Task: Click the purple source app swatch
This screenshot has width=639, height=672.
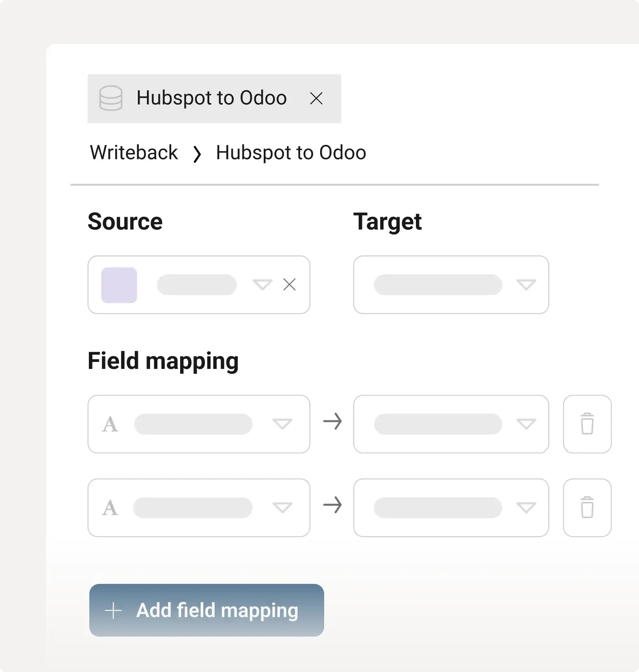Action: tap(119, 285)
